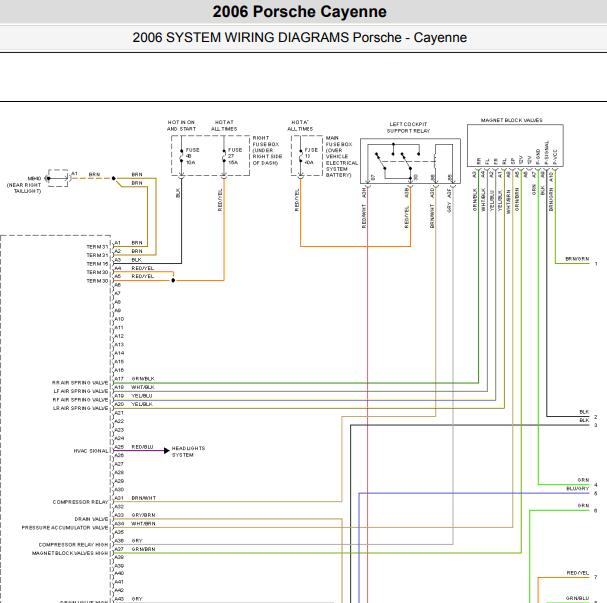Select the 10A fuse label
Screen dimensions: 607x603
(191, 163)
